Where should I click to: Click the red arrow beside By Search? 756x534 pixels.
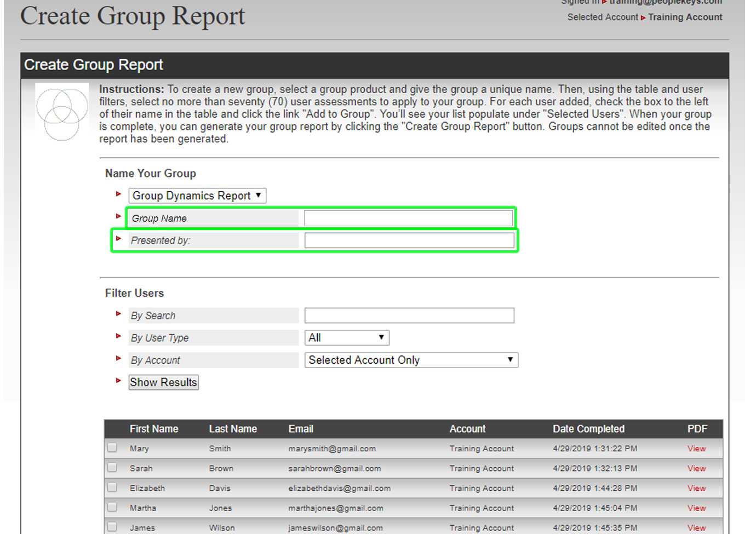click(118, 313)
